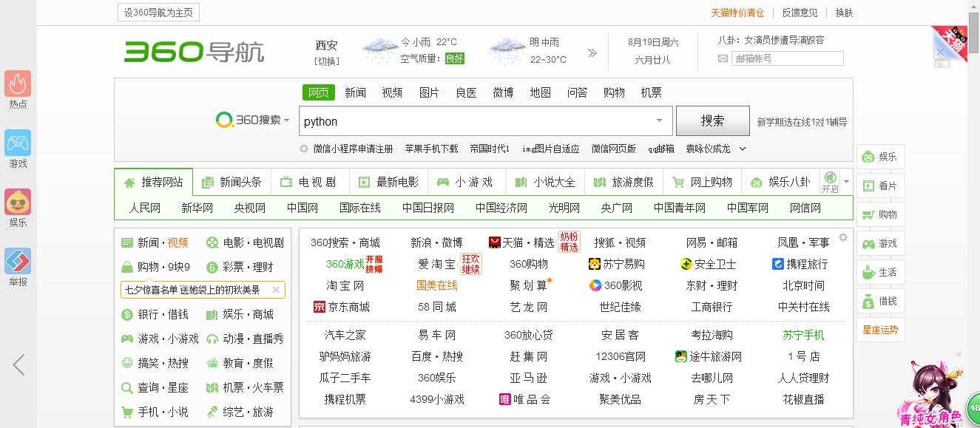Screen dimensions: 980x428
Task: Open 购物 cart in the right sidebar
Action: click(x=880, y=214)
